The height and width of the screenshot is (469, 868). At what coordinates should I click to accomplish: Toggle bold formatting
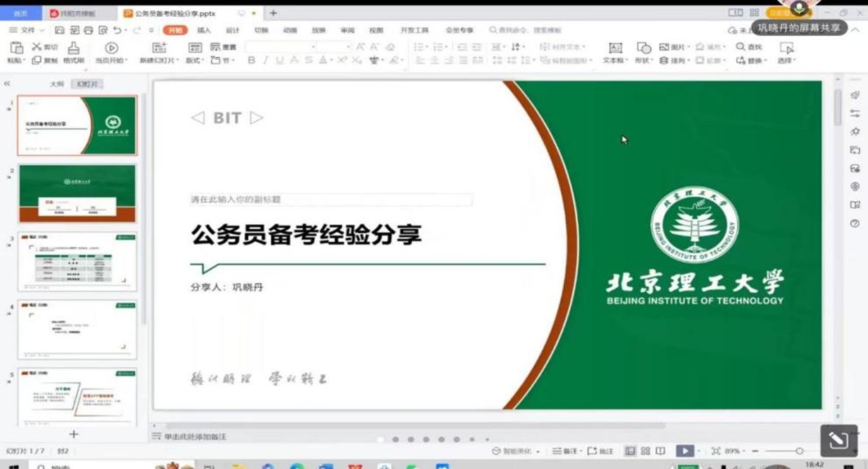[251, 60]
